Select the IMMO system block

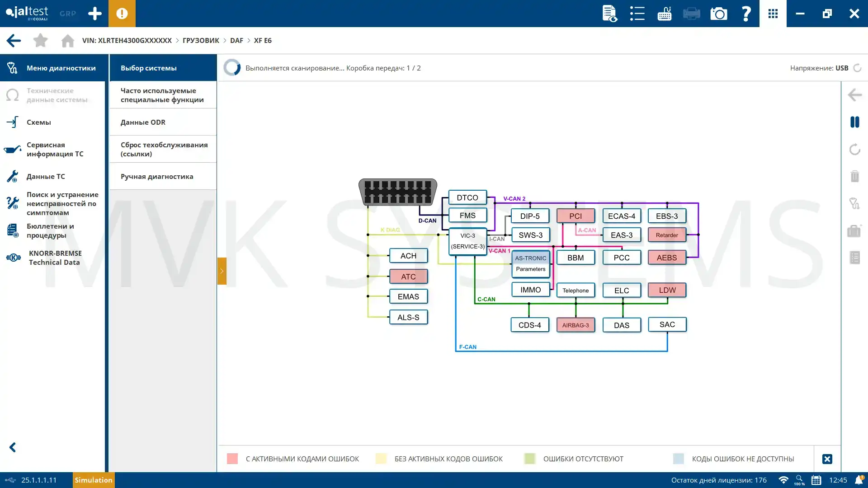(531, 290)
